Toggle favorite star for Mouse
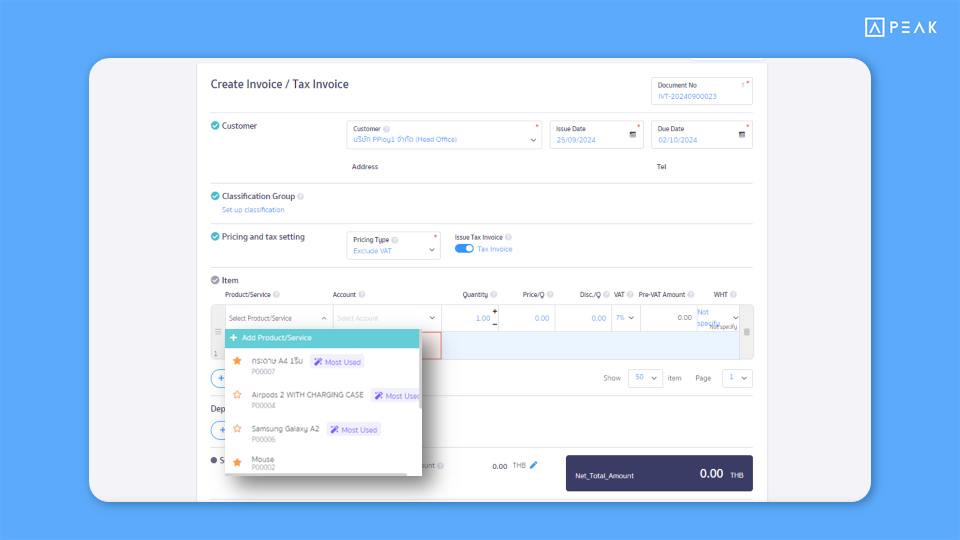 tap(238, 462)
